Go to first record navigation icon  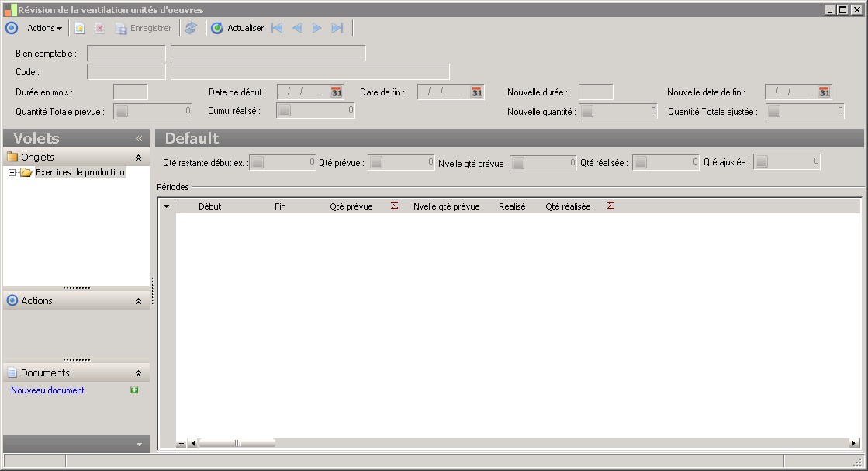click(277, 28)
